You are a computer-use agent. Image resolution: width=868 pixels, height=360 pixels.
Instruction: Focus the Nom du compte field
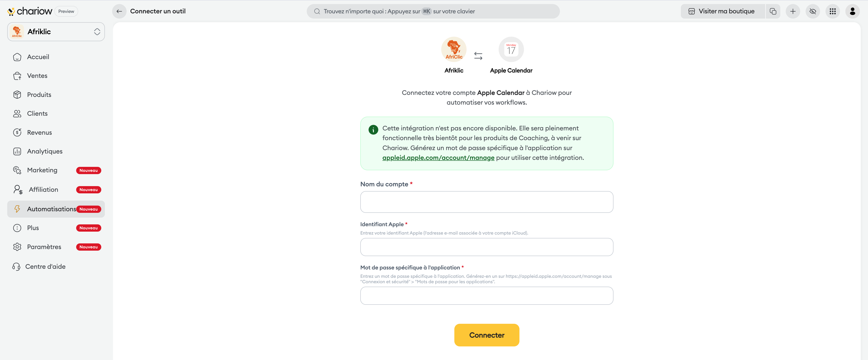486,202
